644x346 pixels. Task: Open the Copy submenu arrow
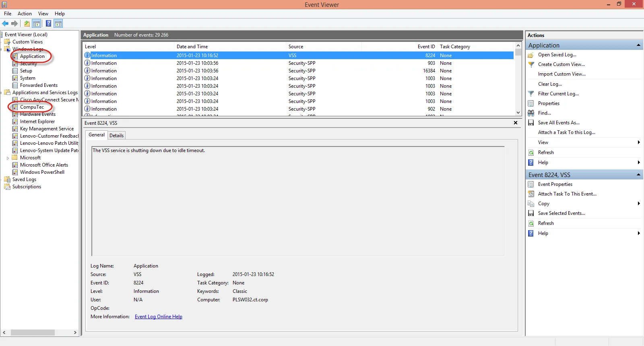(639, 204)
